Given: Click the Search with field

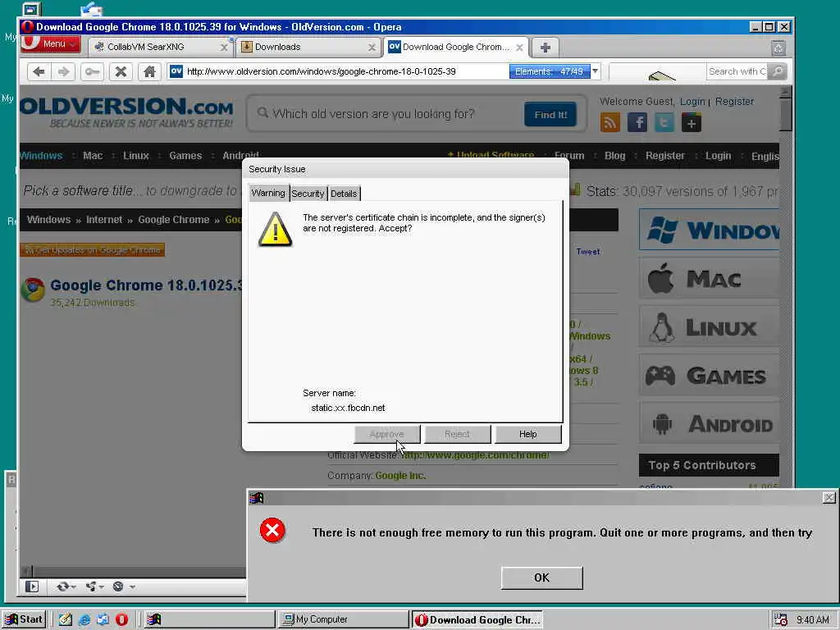Looking at the screenshot, I should pyautogui.click(x=737, y=71).
